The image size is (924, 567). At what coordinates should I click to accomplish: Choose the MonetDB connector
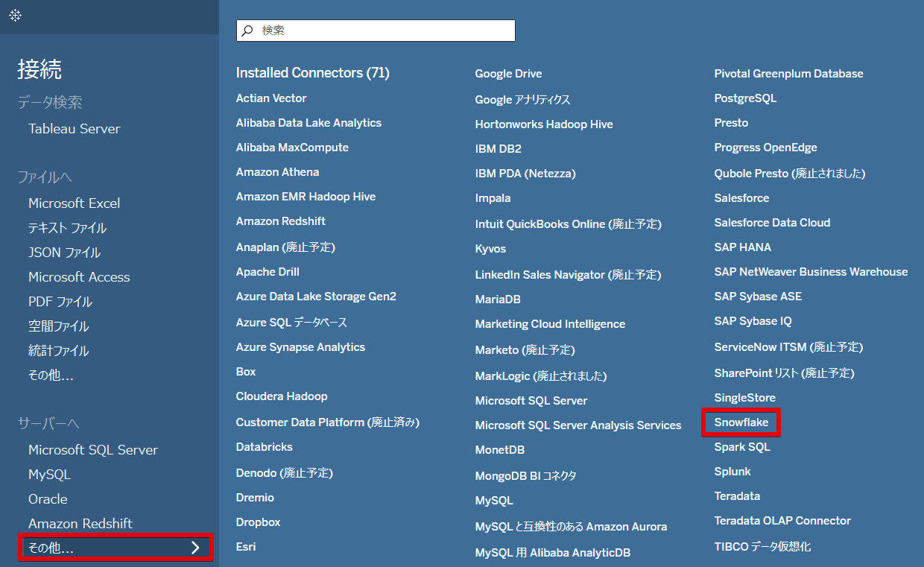coord(500,450)
